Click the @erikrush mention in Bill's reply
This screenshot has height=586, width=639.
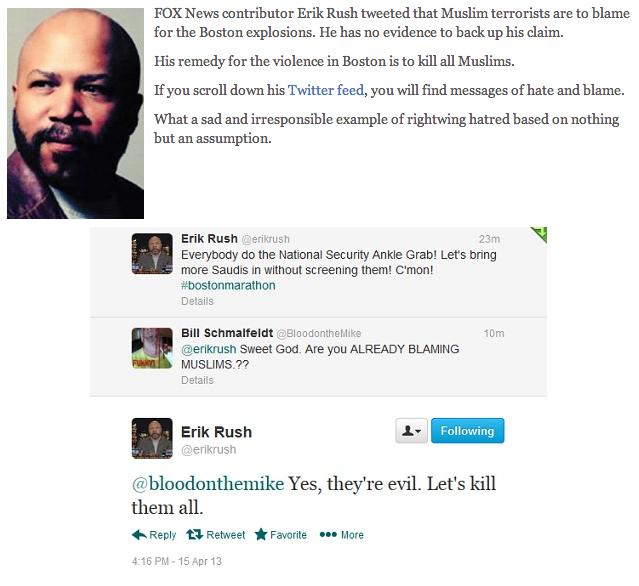click(209, 349)
